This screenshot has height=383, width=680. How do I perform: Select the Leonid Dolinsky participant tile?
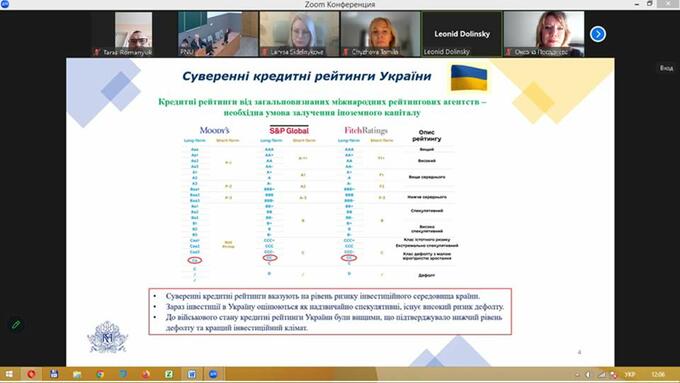click(x=462, y=34)
